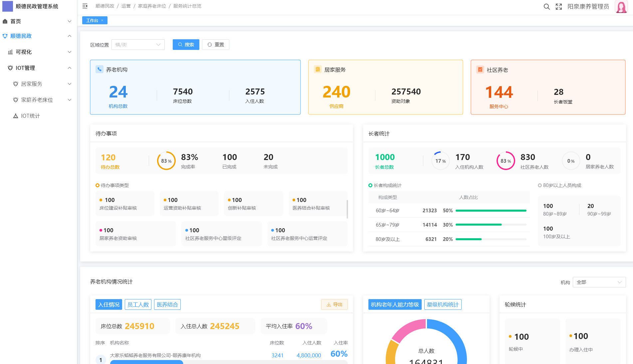Expand the 首页 menu chevron

tap(70, 21)
